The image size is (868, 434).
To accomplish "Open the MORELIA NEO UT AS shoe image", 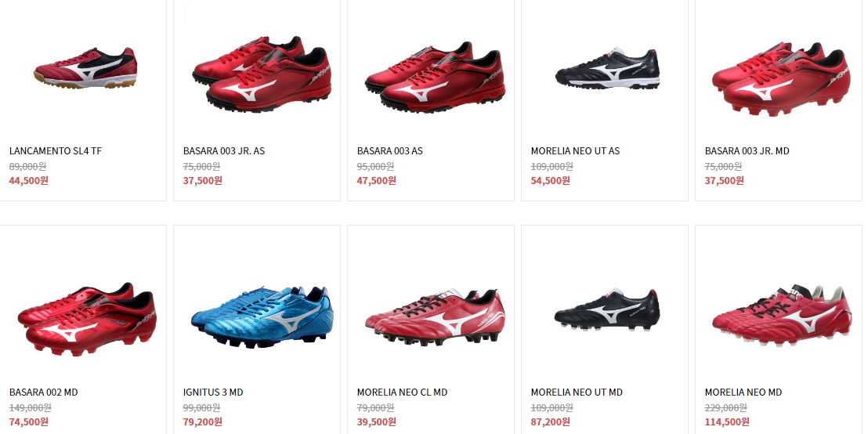I will 608,68.
